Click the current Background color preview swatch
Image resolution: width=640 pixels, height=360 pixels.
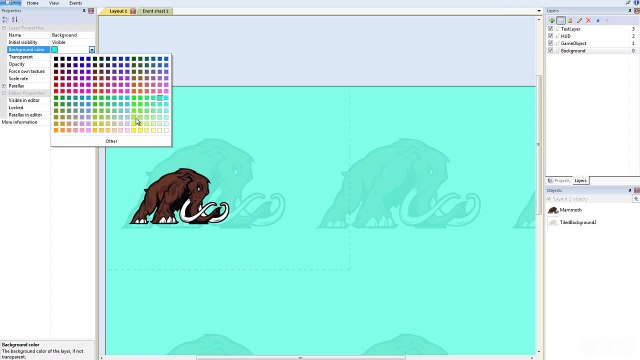pyautogui.click(x=55, y=49)
